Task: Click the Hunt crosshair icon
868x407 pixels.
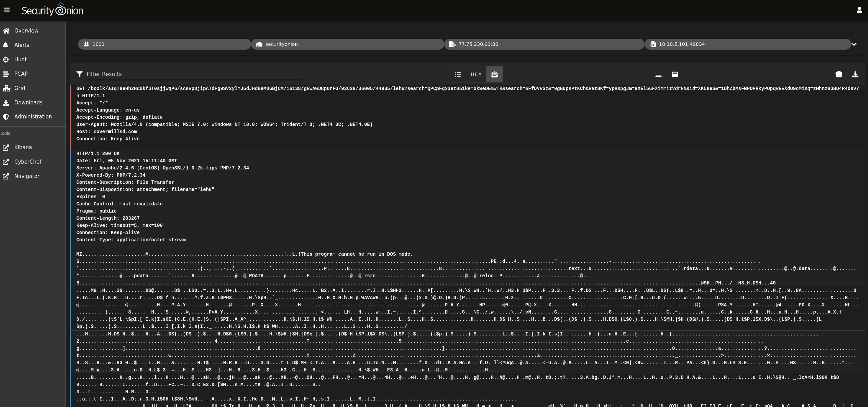Action: tap(6, 60)
